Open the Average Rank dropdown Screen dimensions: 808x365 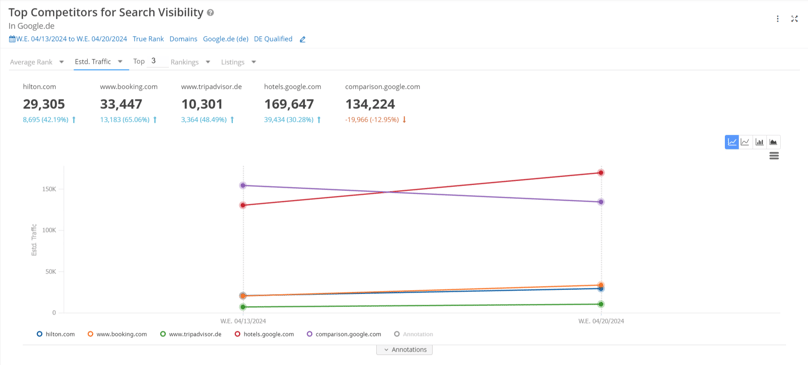pyautogui.click(x=37, y=62)
